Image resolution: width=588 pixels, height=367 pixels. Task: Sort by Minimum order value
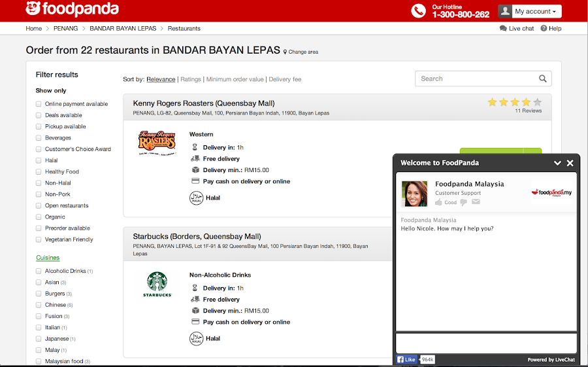(x=235, y=79)
